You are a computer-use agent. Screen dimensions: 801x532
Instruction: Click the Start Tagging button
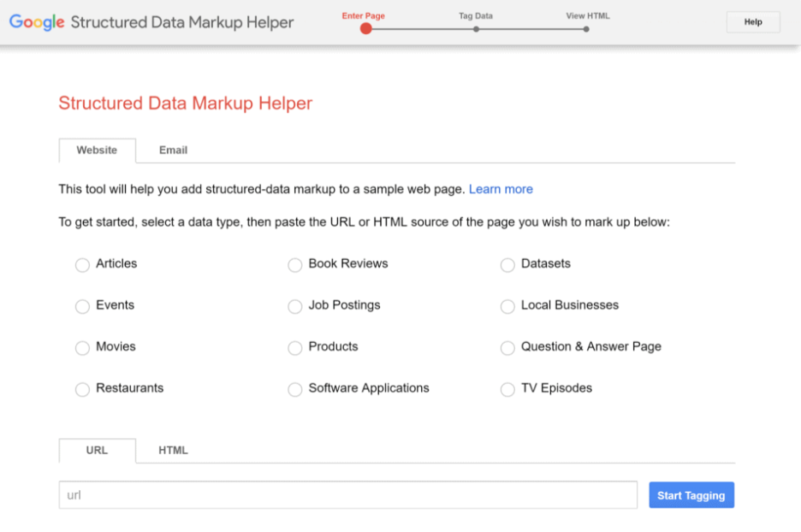coord(691,494)
